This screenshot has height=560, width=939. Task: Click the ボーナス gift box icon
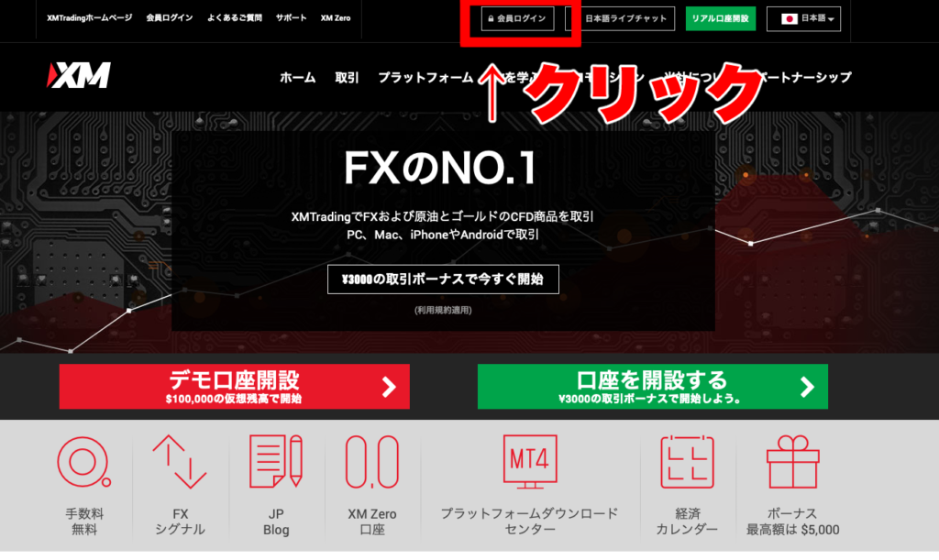[792, 462]
